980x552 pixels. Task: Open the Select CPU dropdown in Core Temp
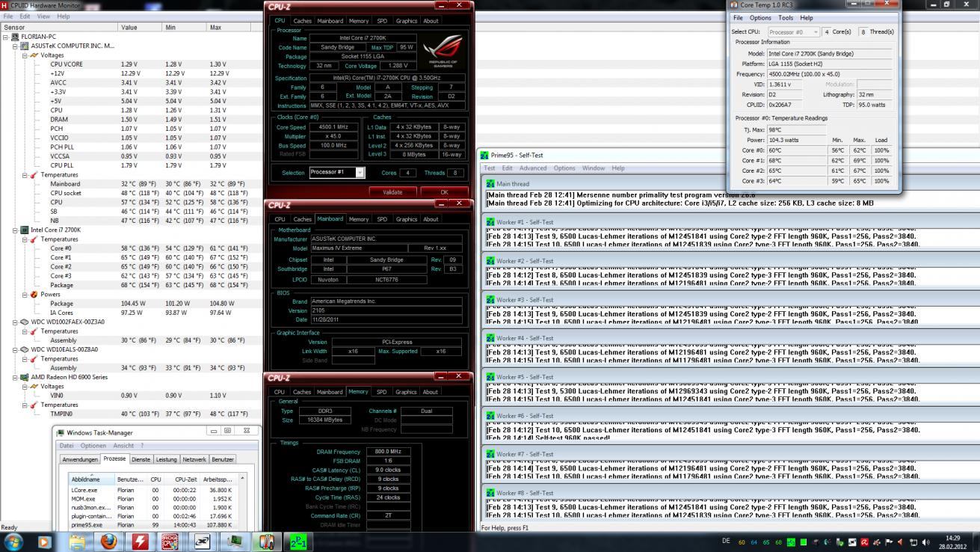[815, 32]
